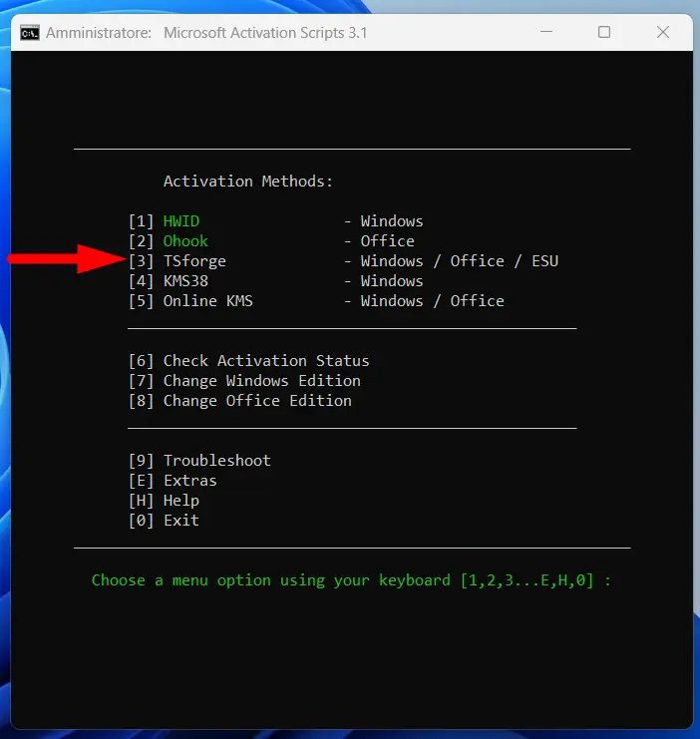Screen dimensions: 700x739
Task: Click the '- Office' description beside Ohook
Action: 379,241
